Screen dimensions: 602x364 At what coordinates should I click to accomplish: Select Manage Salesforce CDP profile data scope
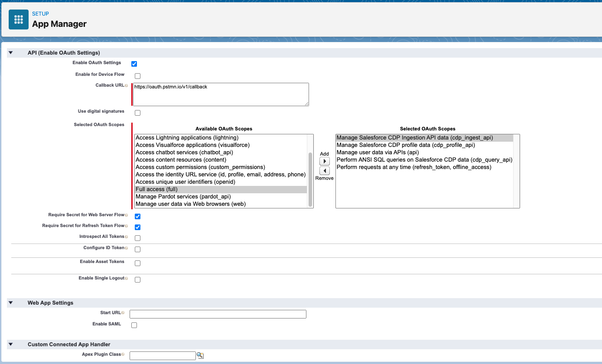pos(424,145)
